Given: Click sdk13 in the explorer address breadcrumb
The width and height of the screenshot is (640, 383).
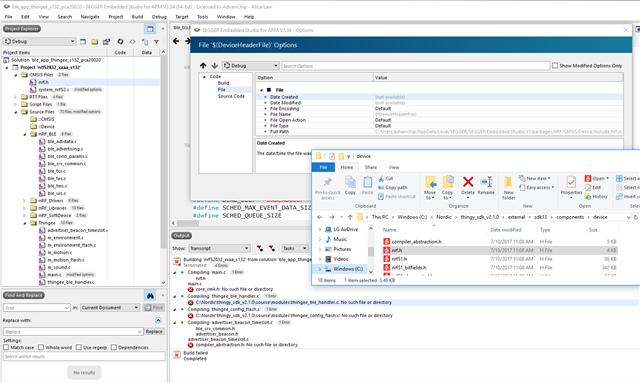Looking at the screenshot, I should point(540,217).
